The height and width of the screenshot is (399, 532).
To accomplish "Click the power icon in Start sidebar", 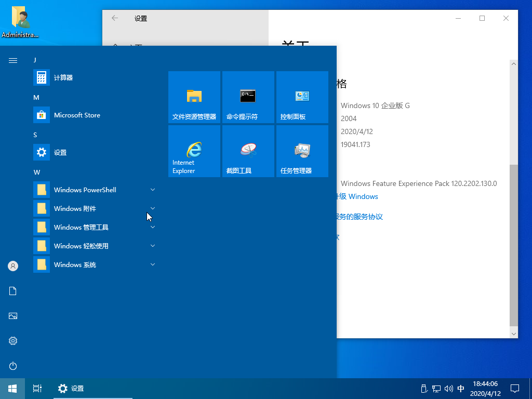I will tap(13, 366).
